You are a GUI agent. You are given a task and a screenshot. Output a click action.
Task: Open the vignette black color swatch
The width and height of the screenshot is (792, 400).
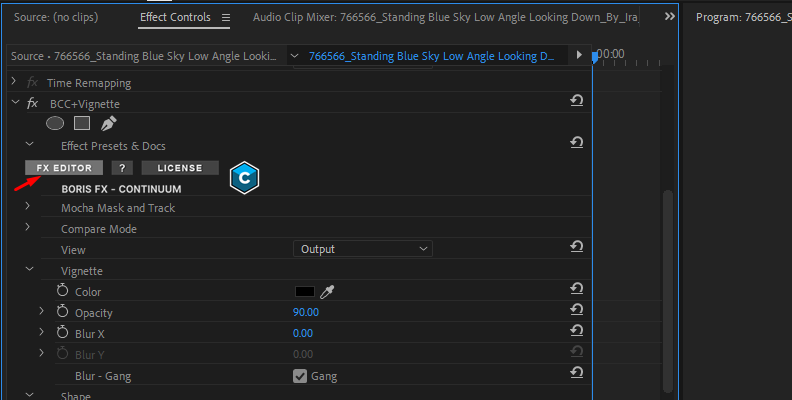click(x=305, y=292)
